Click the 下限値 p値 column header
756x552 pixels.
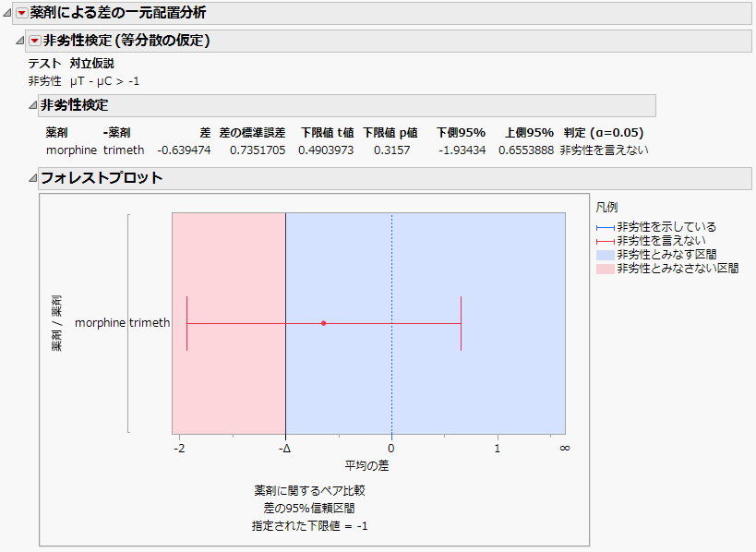[x=390, y=132]
